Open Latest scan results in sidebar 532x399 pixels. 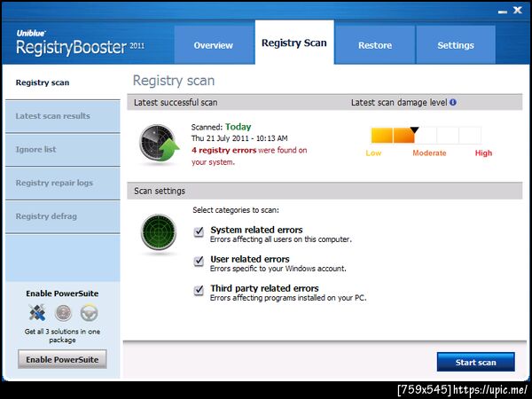63,116
